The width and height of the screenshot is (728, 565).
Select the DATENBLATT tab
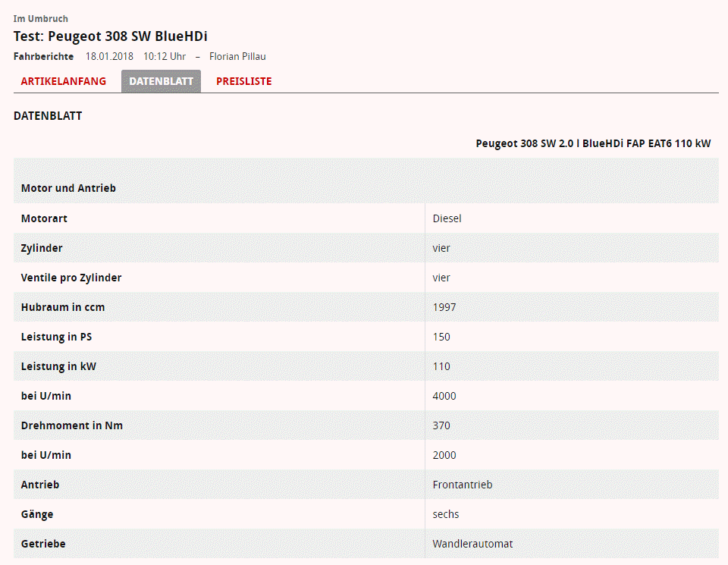161,81
